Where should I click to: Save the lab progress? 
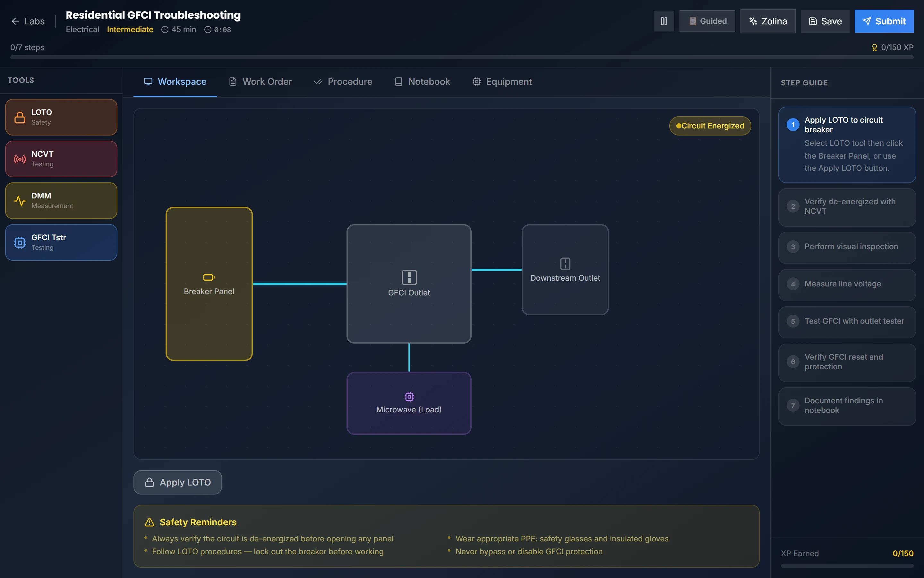(825, 21)
